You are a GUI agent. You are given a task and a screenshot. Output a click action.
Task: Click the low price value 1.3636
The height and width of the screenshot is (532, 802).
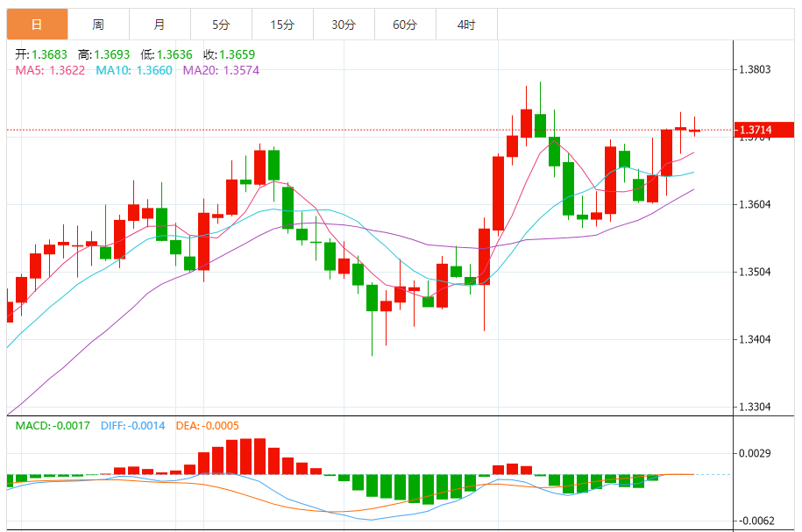[x=174, y=54]
